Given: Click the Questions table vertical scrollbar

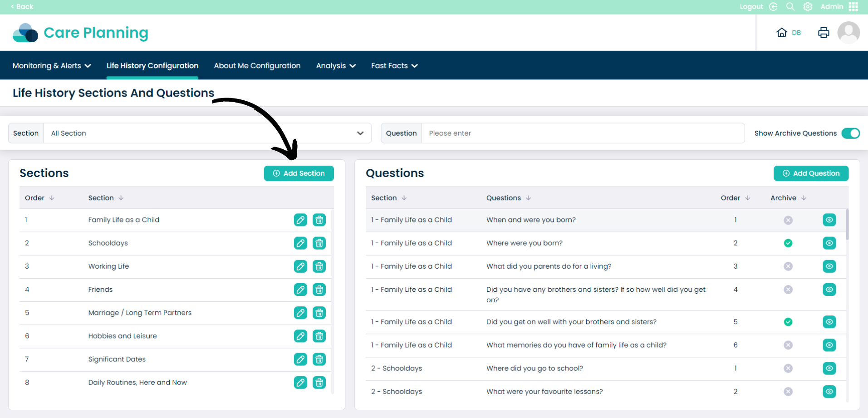Looking at the screenshot, I should 847,224.
